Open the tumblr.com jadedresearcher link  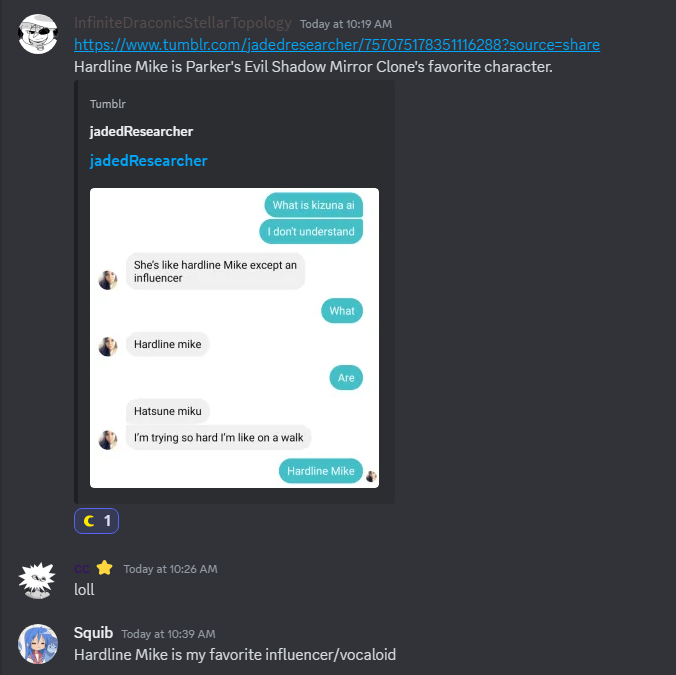pyautogui.click(x=337, y=45)
